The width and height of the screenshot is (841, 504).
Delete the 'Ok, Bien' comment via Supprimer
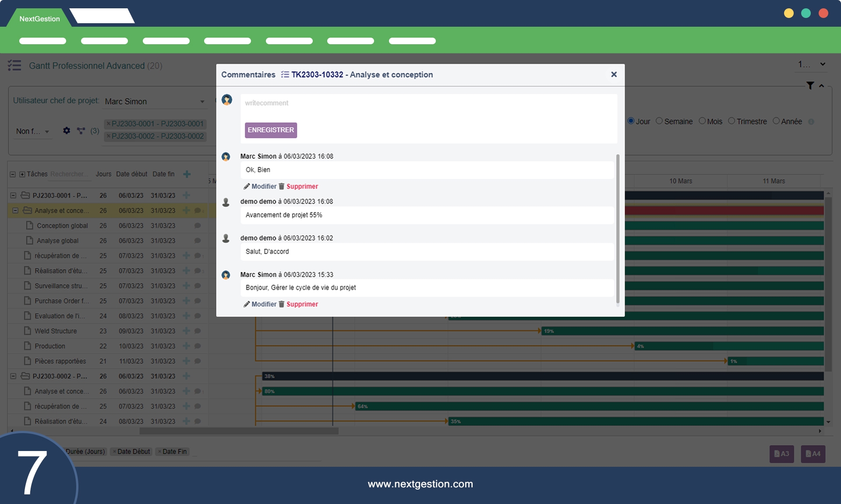coord(302,187)
